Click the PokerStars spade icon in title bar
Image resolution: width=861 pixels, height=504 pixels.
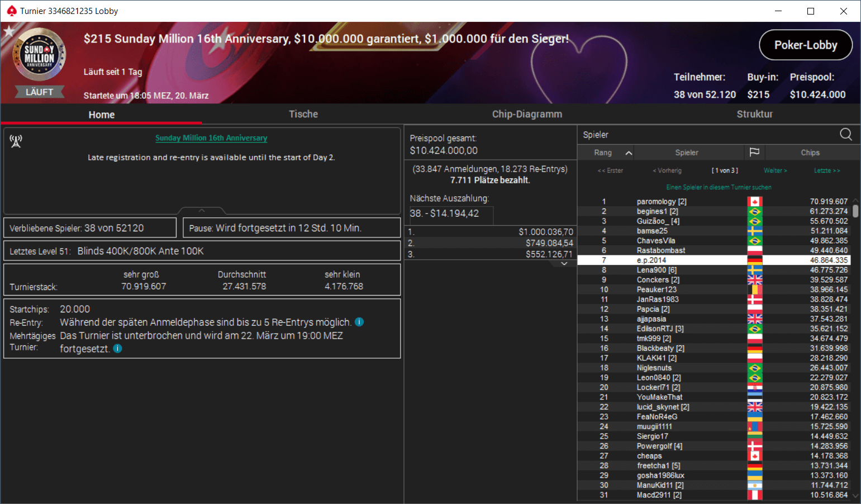(12, 11)
